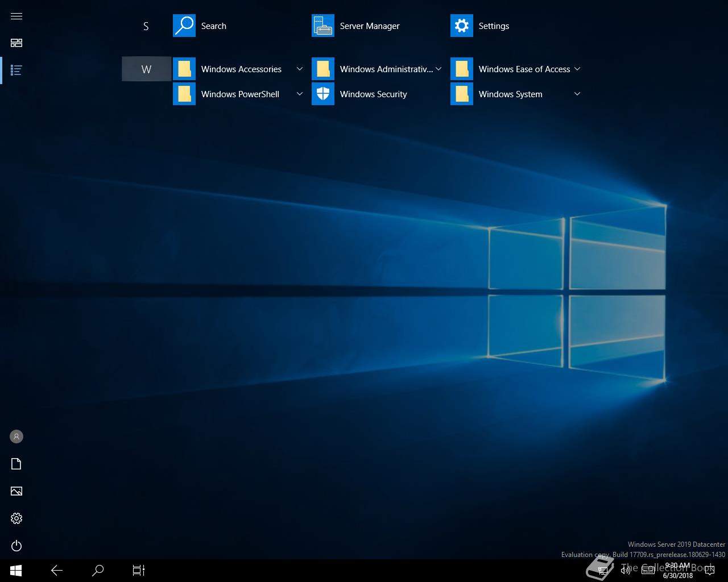The height and width of the screenshot is (582, 728).
Task: Click the Windows PowerShell folder icon
Action: pos(184,94)
